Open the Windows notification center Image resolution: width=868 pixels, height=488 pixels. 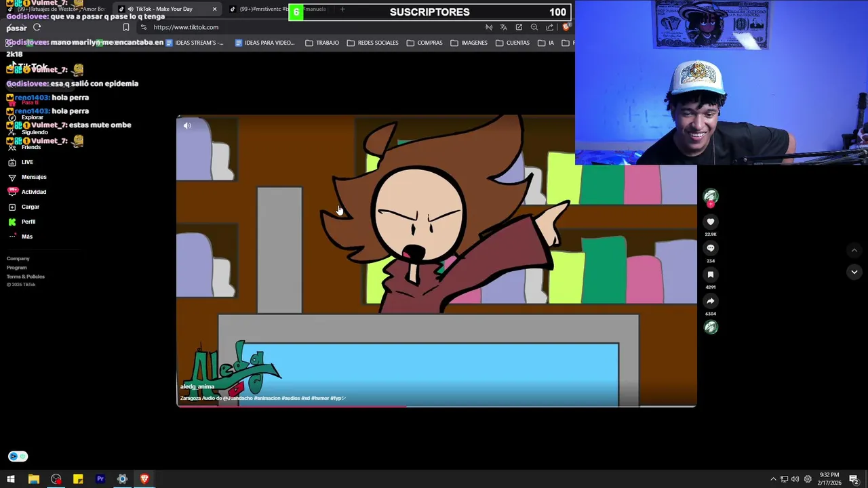pos(854,479)
